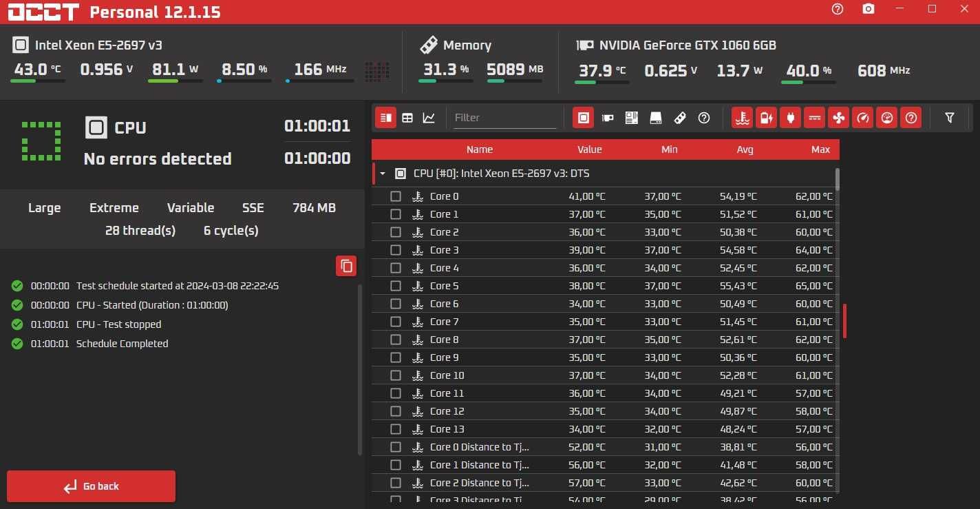Check the Core 7 sensor checkbox
Viewport: 980px width, 509px height.
point(396,322)
